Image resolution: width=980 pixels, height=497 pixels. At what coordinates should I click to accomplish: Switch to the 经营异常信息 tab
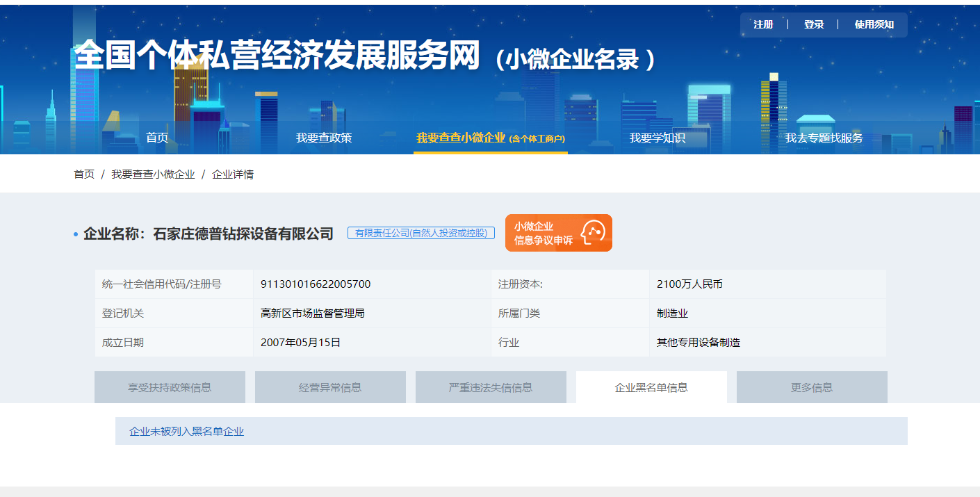(x=330, y=387)
